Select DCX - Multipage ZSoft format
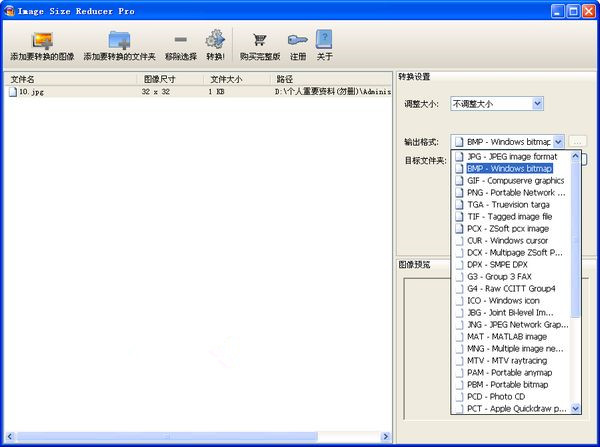600x447 pixels. [x=511, y=253]
